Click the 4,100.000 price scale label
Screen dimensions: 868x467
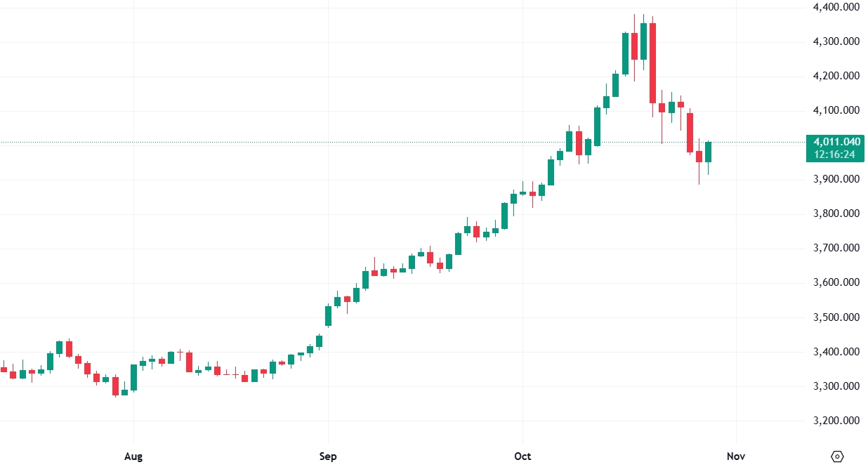pos(836,110)
